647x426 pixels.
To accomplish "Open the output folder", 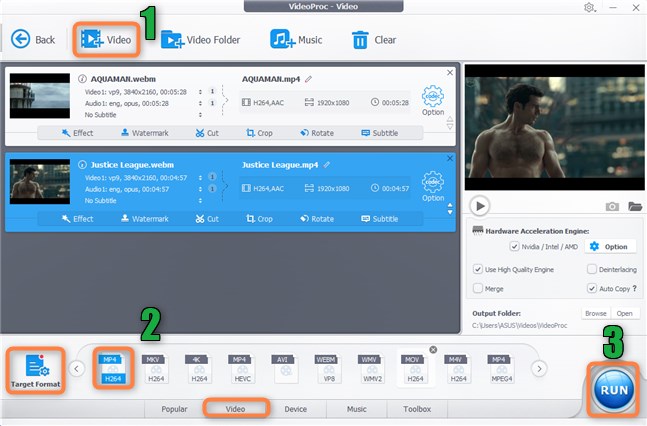I will pyautogui.click(x=624, y=313).
